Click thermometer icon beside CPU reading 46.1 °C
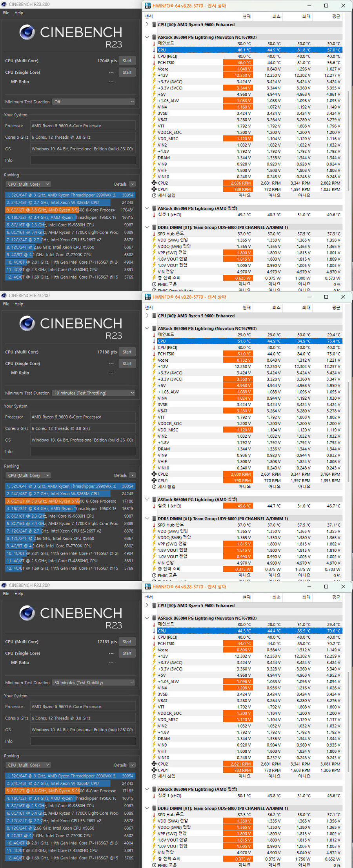The width and height of the screenshot is (353, 868). (154, 50)
